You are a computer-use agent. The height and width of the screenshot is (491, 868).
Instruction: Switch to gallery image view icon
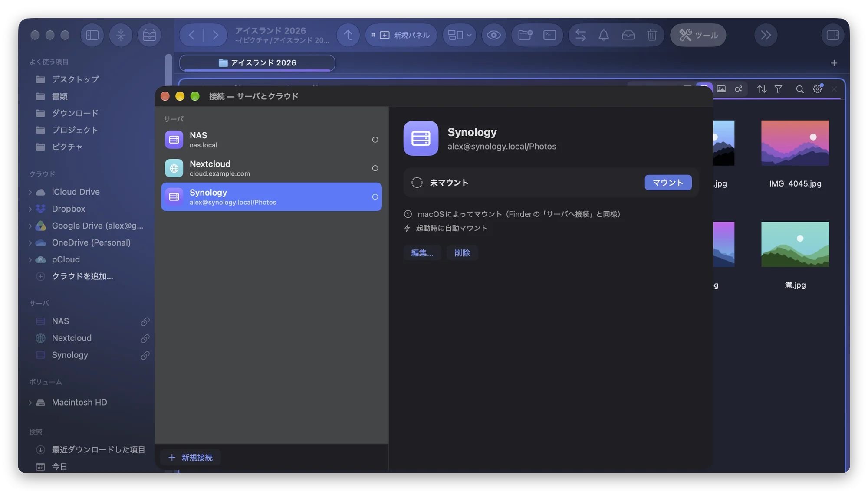(721, 89)
